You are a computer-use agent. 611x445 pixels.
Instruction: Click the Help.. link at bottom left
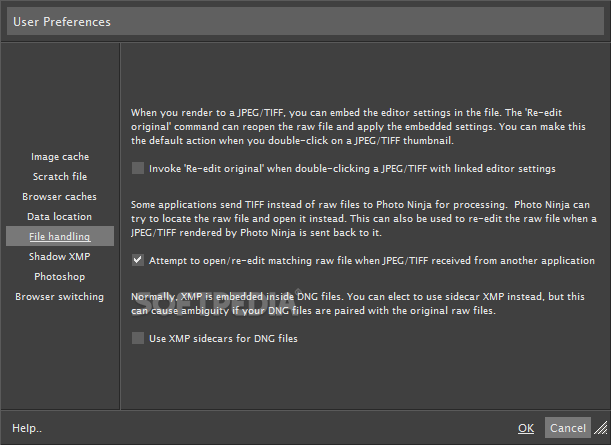pos(27,428)
